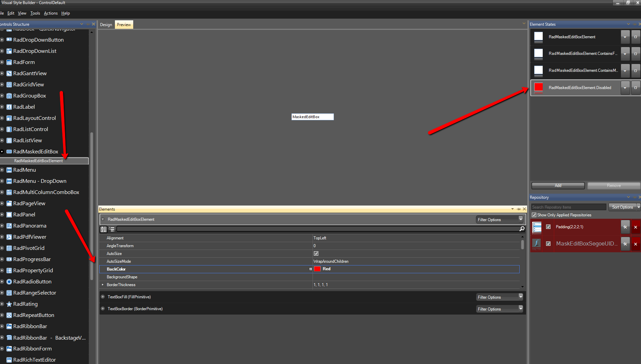Expand the BorderThickness property
This screenshot has height=364, width=641.
(x=103, y=285)
